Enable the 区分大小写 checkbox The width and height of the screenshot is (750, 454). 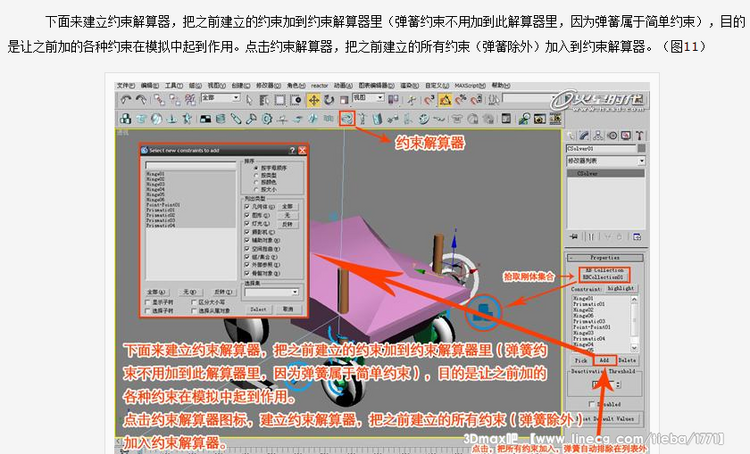pos(194,302)
